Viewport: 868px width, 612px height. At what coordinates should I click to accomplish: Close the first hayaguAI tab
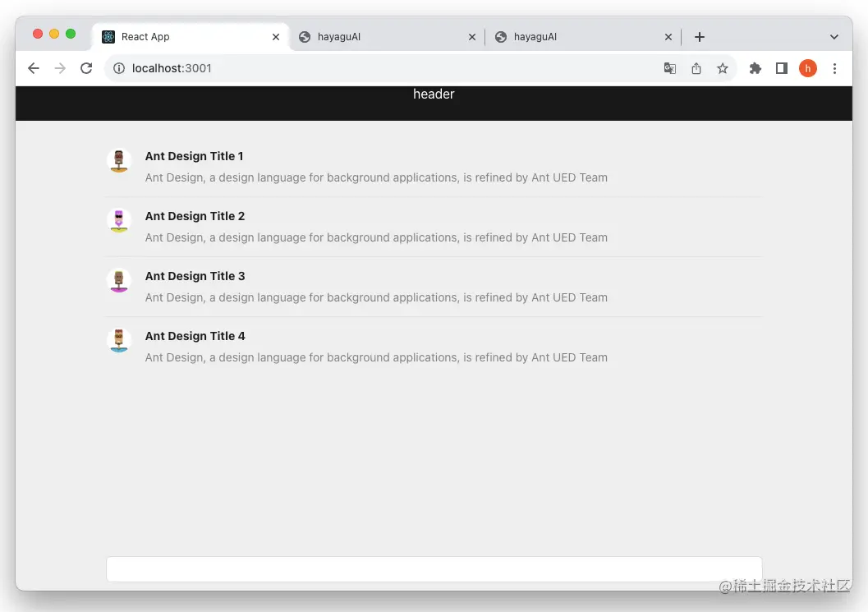pos(472,36)
